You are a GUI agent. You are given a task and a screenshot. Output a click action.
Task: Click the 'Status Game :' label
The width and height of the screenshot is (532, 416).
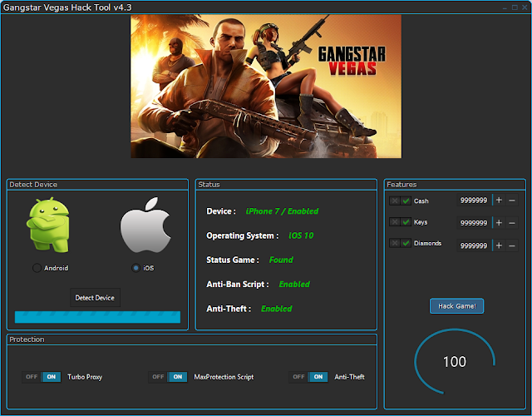233,260
